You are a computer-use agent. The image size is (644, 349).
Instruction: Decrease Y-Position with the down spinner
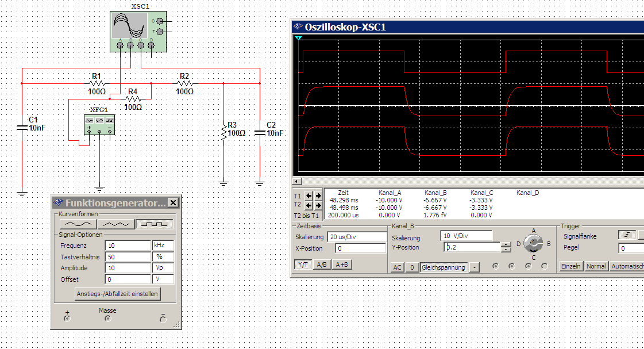pos(506,250)
